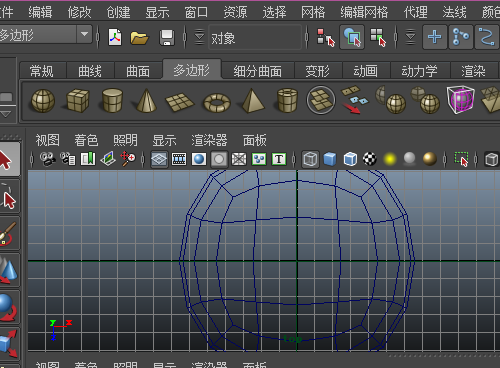Toggle the joints selection mask icon
500x368 pixels.
point(461,37)
